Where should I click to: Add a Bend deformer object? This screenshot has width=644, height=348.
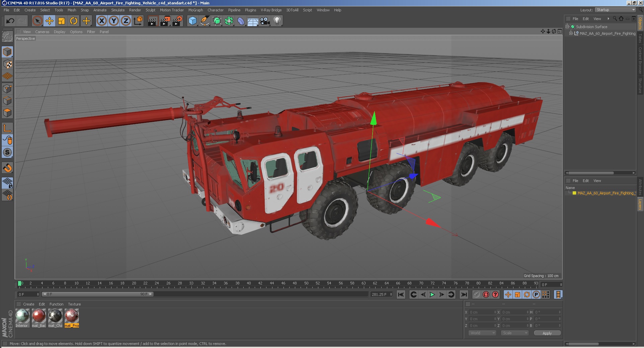pos(241,21)
